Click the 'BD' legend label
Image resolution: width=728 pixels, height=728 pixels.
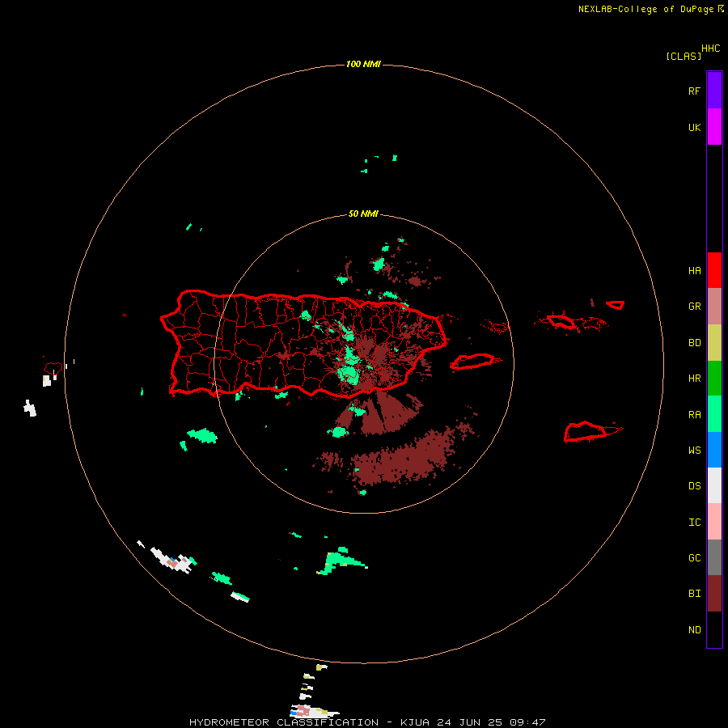(694, 343)
